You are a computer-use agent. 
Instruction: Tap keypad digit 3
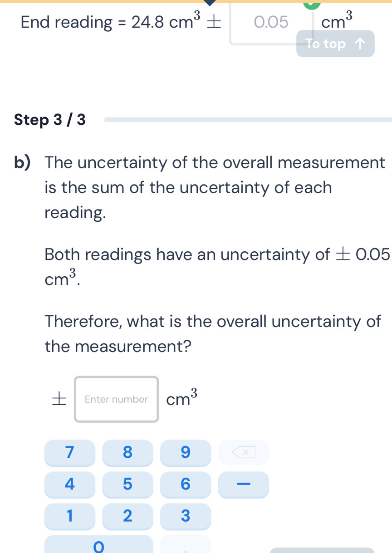click(185, 516)
